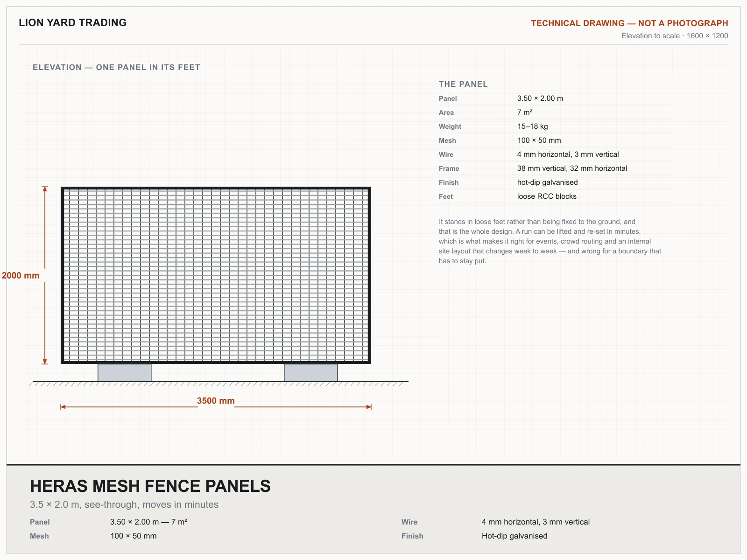Select 'ELEVATION — ONE PANEL IN ITS FEET' title
Viewport: 747px width, 560px height.
116,67
